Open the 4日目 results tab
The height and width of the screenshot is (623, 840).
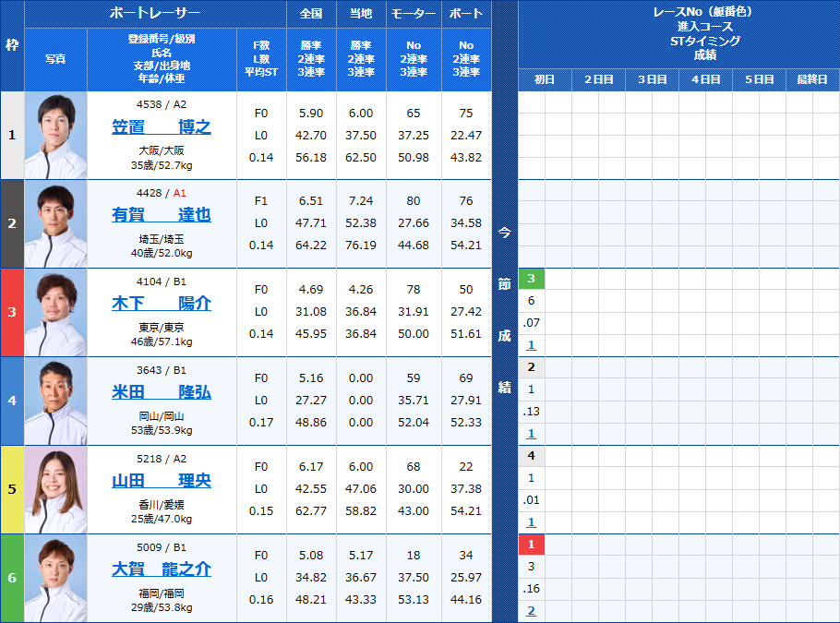[704, 79]
